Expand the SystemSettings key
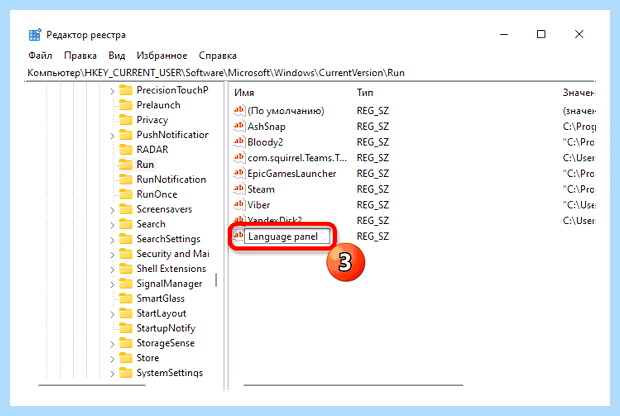 112,374
